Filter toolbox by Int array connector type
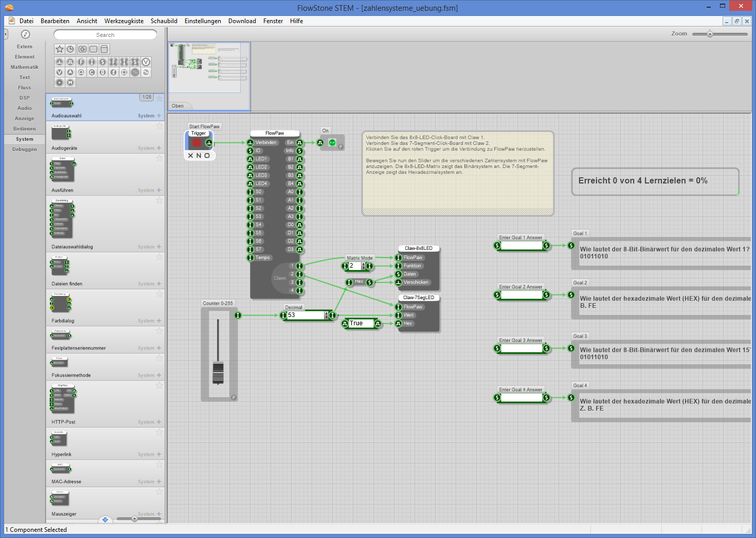The height and width of the screenshot is (538, 756). 124,62
